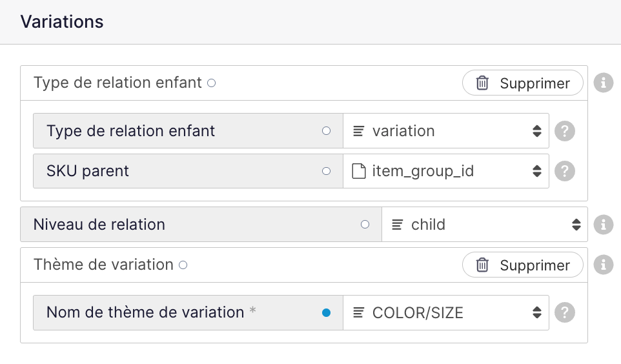This screenshot has height=364, width=621.
Task: Toggle blue dot for Nom de thème de variation
Action: pos(326,313)
